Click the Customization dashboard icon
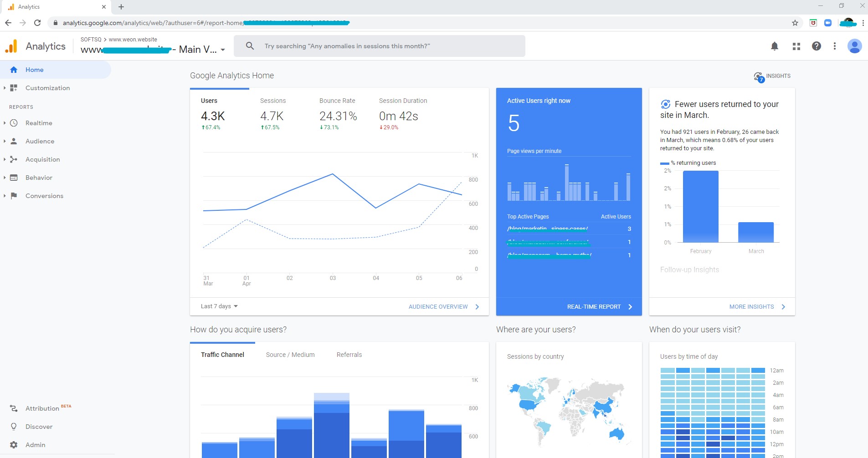868x458 pixels. click(x=14, y=88)
